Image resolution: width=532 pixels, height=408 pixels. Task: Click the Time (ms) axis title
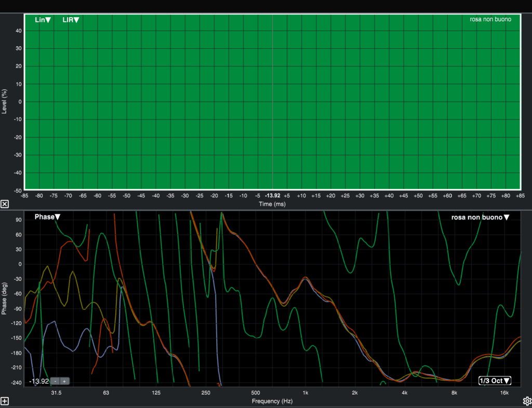[272, 204]
